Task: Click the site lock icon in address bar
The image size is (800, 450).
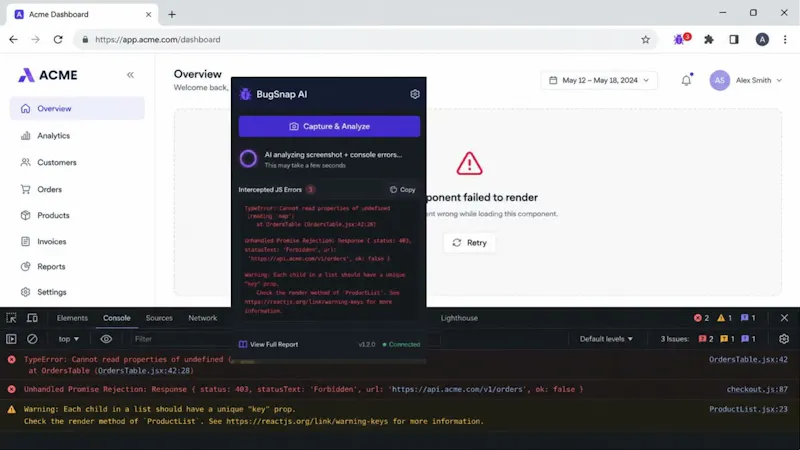Action: click(85, 39)
